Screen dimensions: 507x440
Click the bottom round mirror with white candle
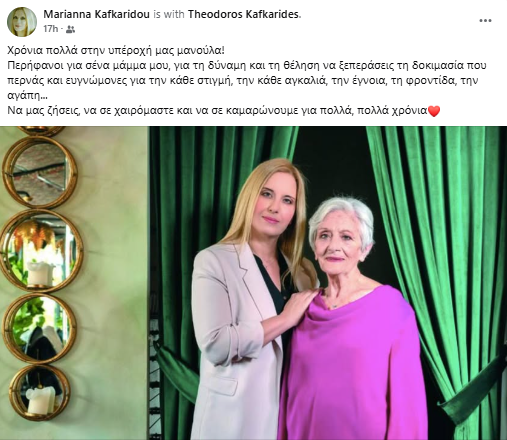click(x=39, y=394)
